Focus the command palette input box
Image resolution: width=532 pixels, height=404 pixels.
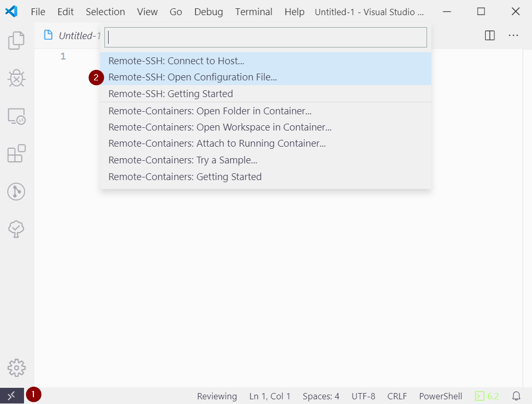coord(266,37)
